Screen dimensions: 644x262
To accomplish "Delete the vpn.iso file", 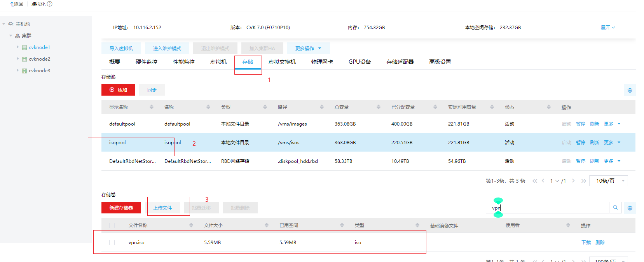I will 600,243.
